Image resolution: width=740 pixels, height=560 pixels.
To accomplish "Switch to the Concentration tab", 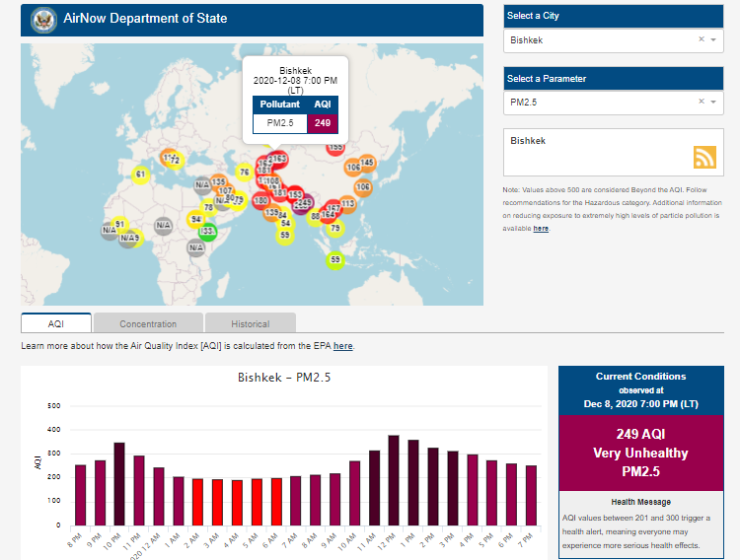I will [x=148, y=323].
